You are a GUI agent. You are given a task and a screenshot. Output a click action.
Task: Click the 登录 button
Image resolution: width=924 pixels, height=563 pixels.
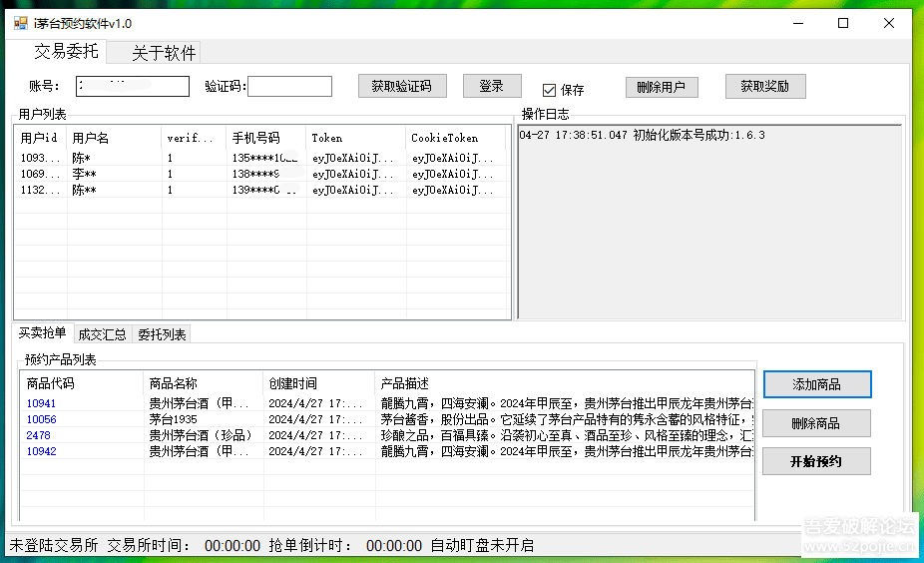click(492, 86)
